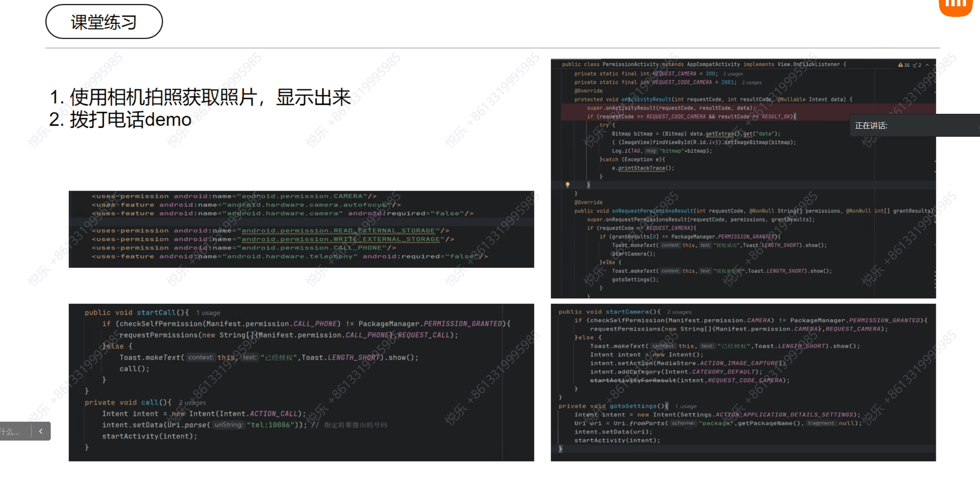Screen dimensions: 980x482
Task: Open the PermissionActivity class code screenshot
Action: click(x=743, y=178)
